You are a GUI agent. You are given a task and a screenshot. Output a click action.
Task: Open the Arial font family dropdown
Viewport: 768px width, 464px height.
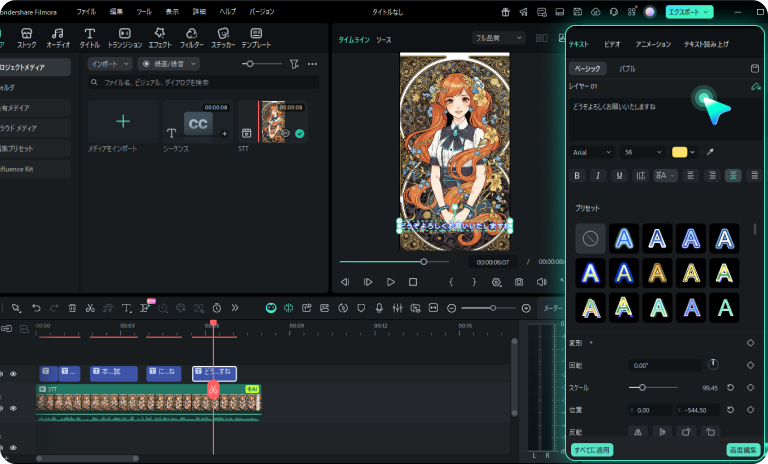click(591, 152)
